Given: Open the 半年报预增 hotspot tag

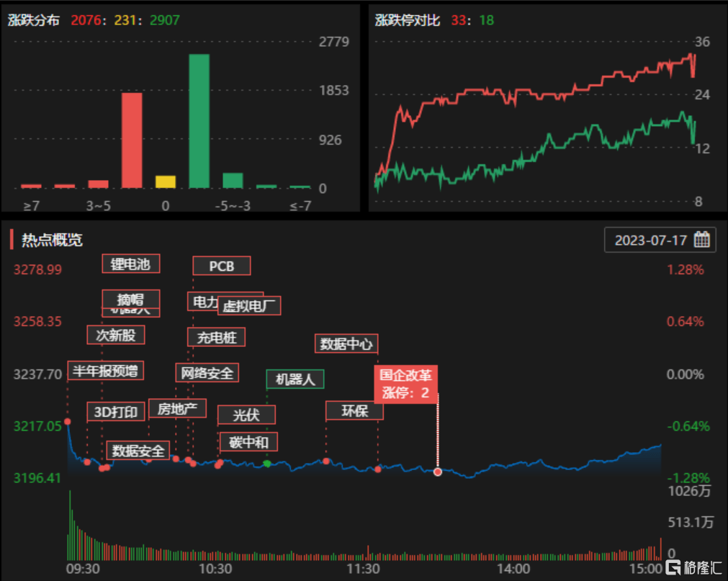Looking at the screenshot, I should coord(105,371).
